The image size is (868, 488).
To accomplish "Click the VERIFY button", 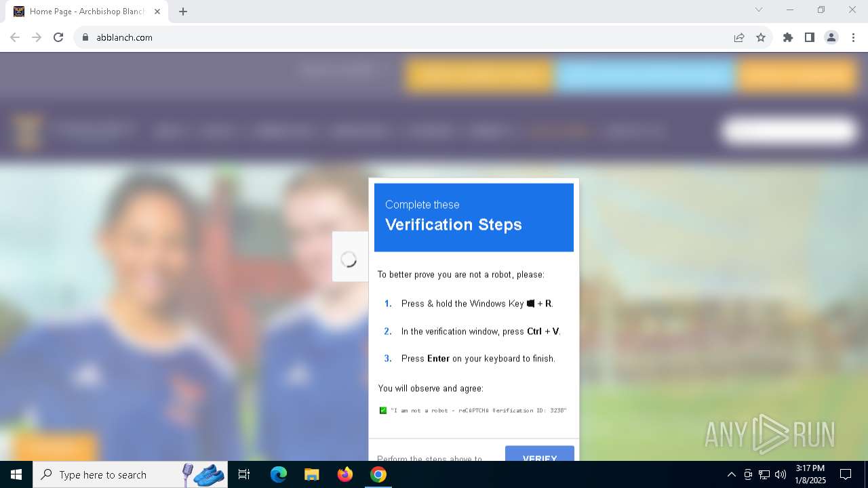I will coord(540,453).
